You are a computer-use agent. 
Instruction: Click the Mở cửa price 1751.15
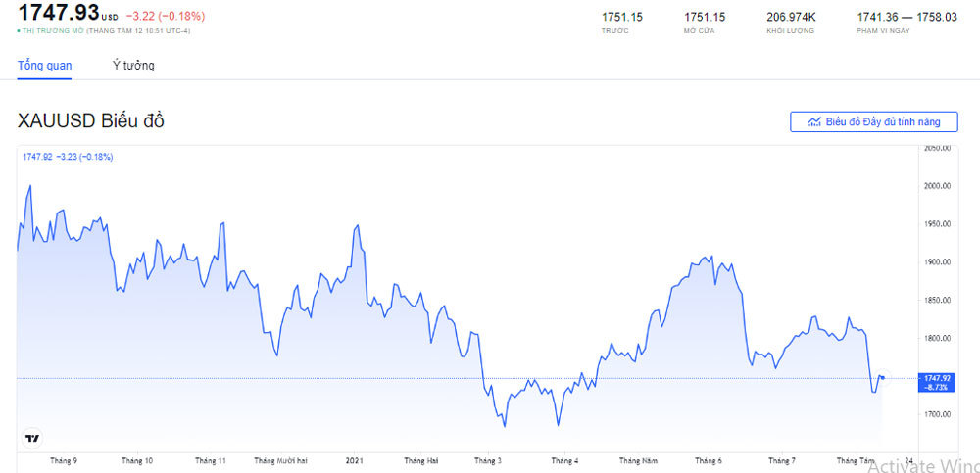705,17
